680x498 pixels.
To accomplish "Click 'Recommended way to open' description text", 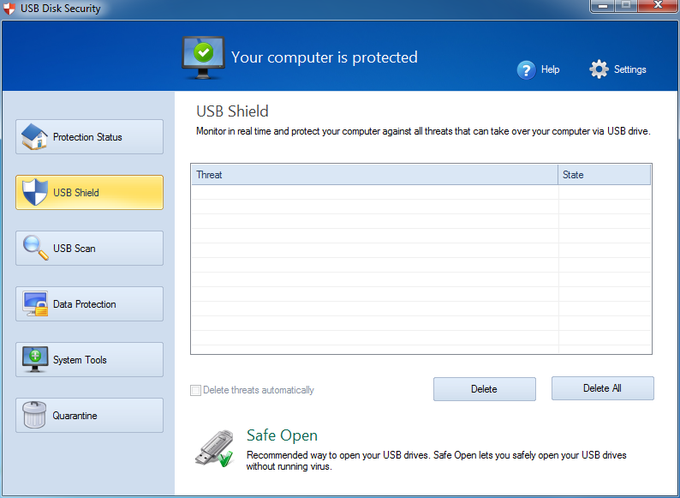I will pos(436,461).
